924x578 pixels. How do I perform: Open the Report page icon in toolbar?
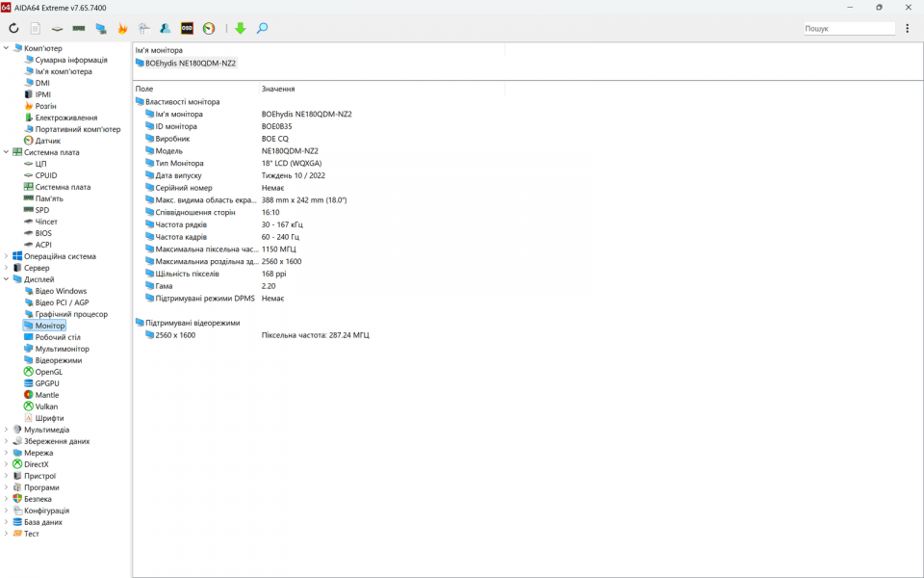click(x=36, y=28)
